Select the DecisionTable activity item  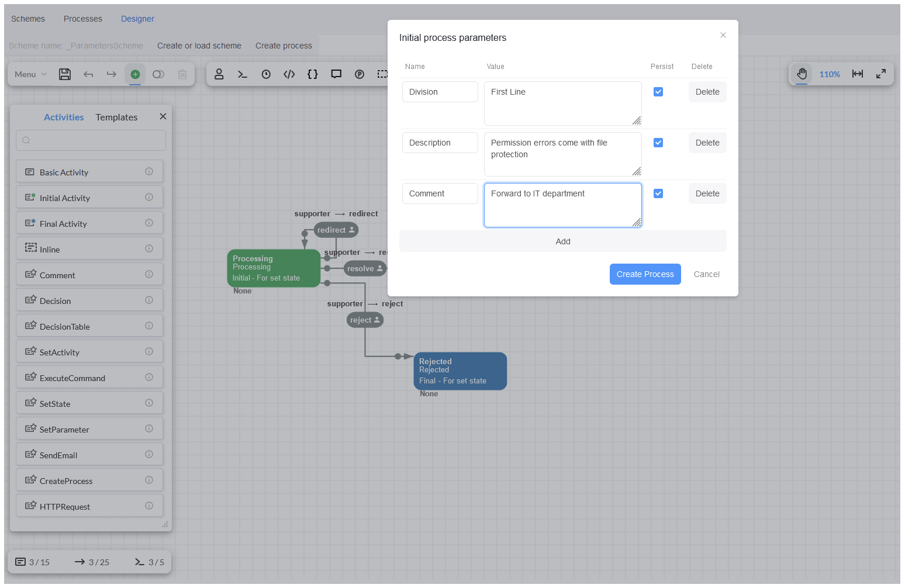(89, 326)
